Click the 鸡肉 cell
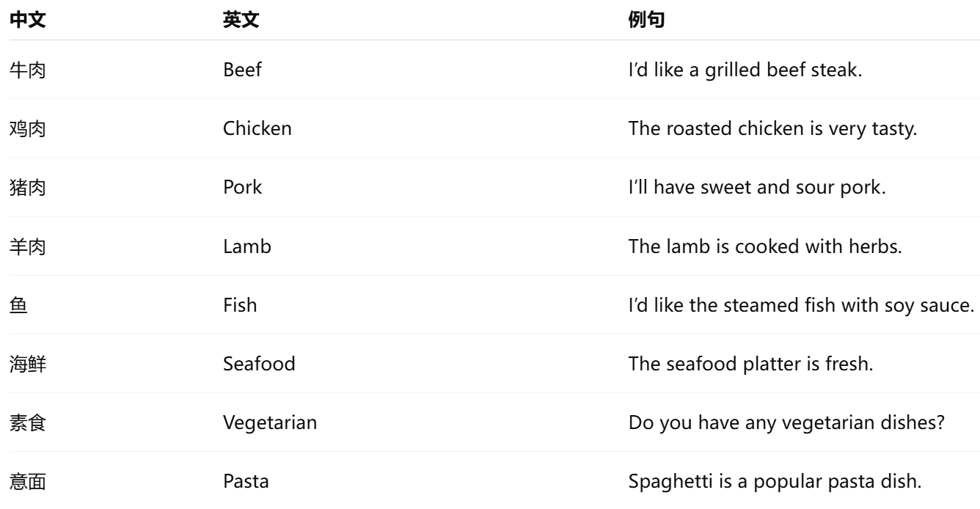This screenshot has width=980, height=509. [27, 128]
